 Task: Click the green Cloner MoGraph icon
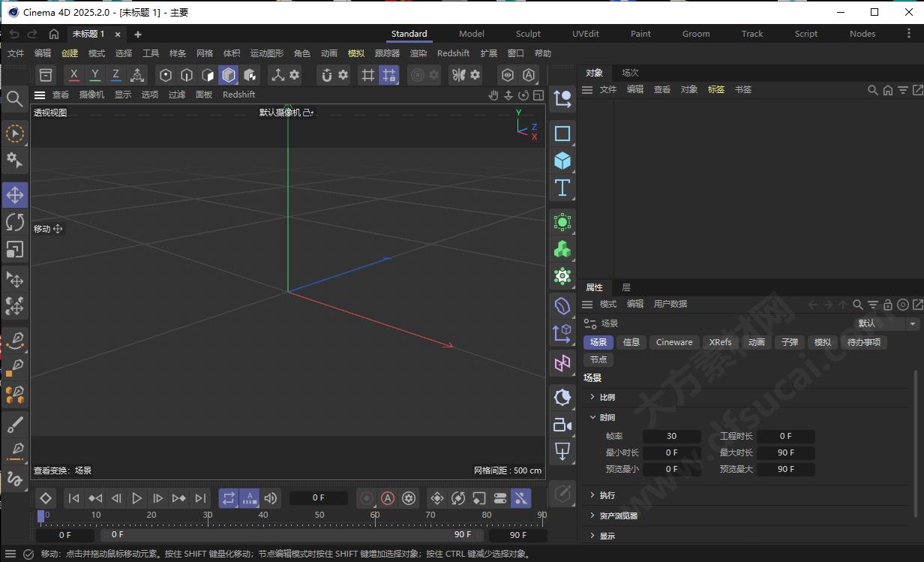[x=562, y=249]
